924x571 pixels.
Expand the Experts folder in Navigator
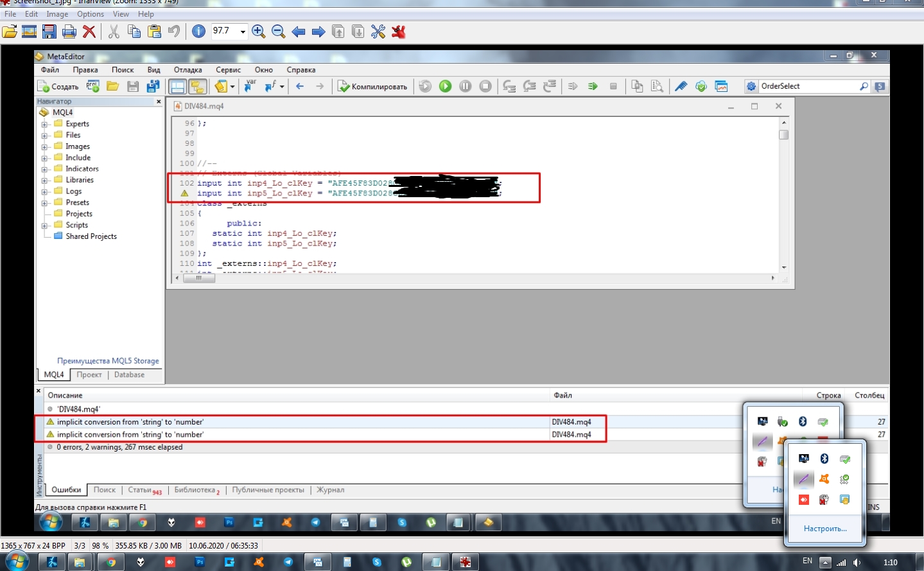(45, 125)
